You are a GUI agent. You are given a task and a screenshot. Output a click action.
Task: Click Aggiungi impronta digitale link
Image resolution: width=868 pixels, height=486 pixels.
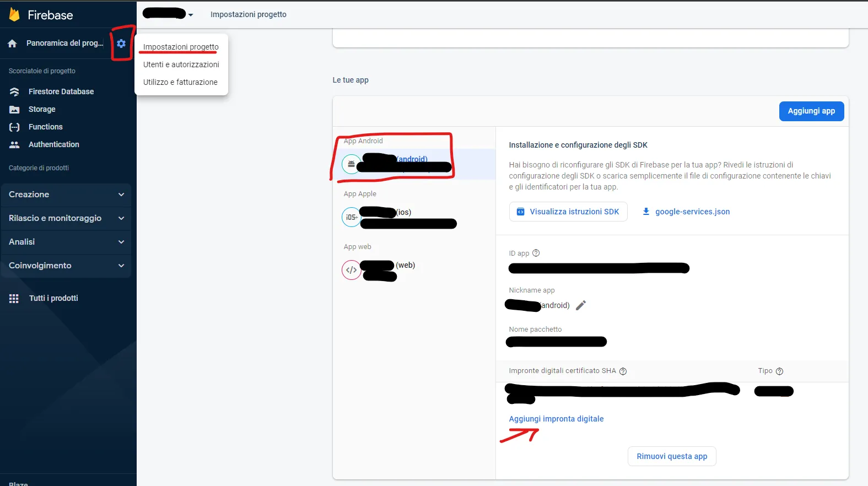point(556,419)
